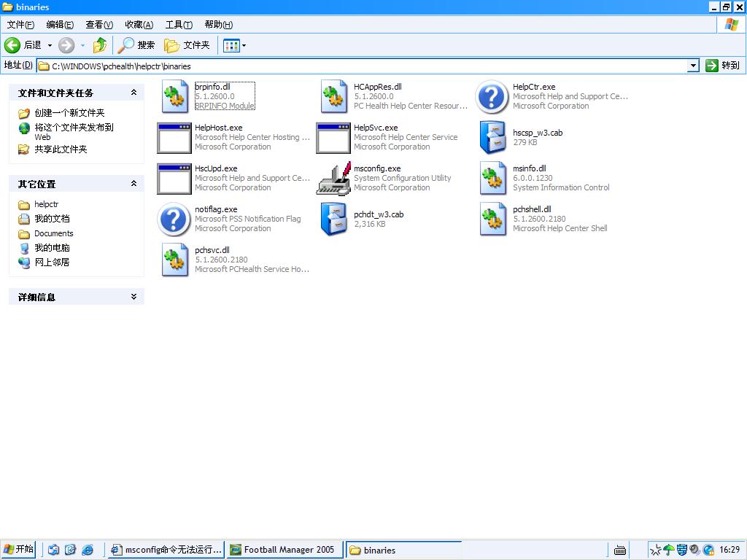Screen dimensions: 747x560
Task: Select the pchdt_w3.cab cabinet file
Action: (333, 219)
